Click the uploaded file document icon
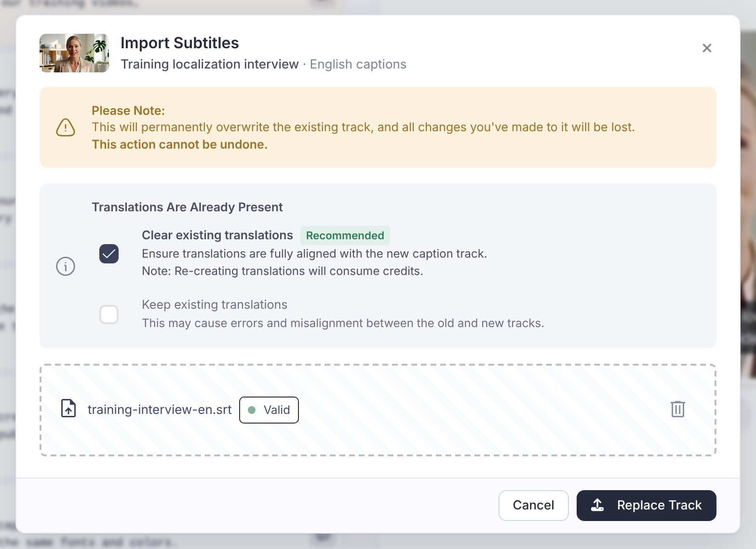756x549 pixels. (x=68, y=409)
